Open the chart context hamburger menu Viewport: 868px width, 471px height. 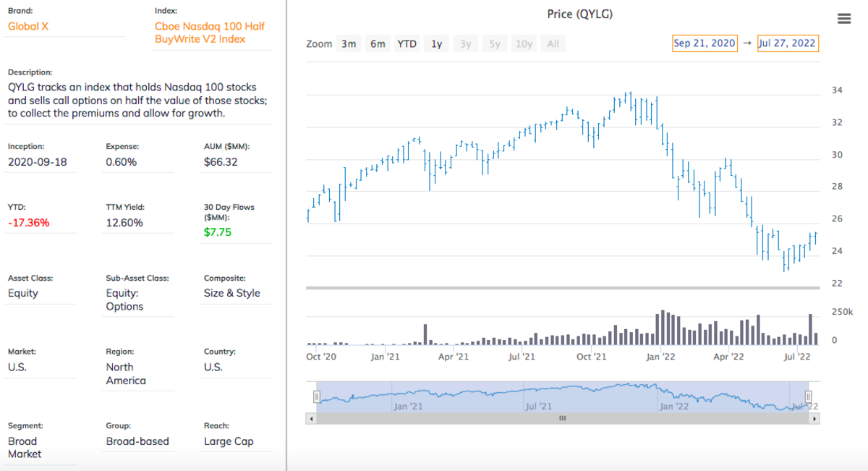pos(843,19)
